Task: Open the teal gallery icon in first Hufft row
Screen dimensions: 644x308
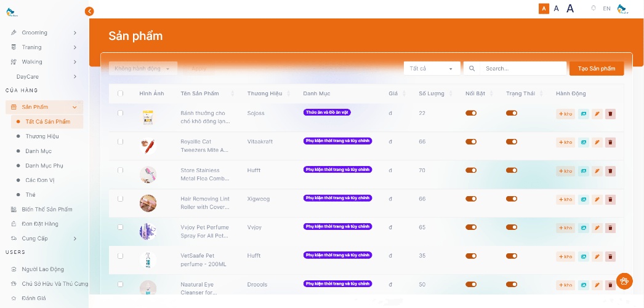Action: pos(583,171)
